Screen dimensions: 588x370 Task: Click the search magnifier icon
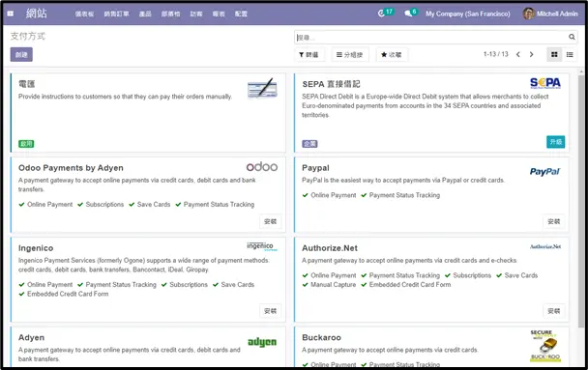(572, 37)
